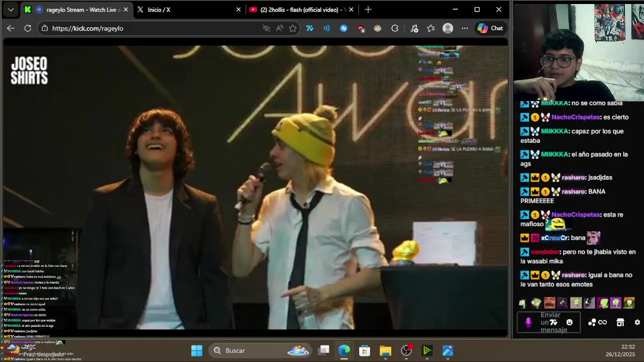Viewport: 644px width, 362px height.
Task: Open the uBlock shield extension
Action: click(361, 28)
